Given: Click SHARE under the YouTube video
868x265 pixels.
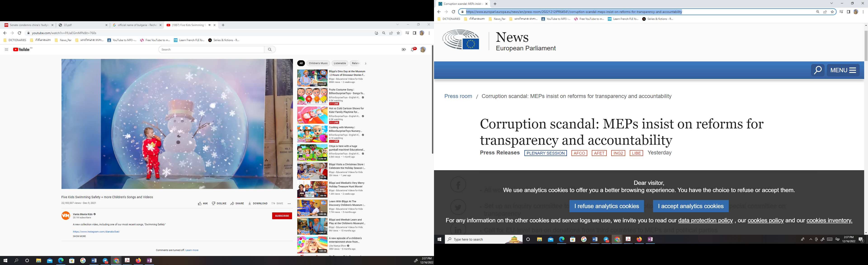Looking at the screenshot, I should (237, 203).
